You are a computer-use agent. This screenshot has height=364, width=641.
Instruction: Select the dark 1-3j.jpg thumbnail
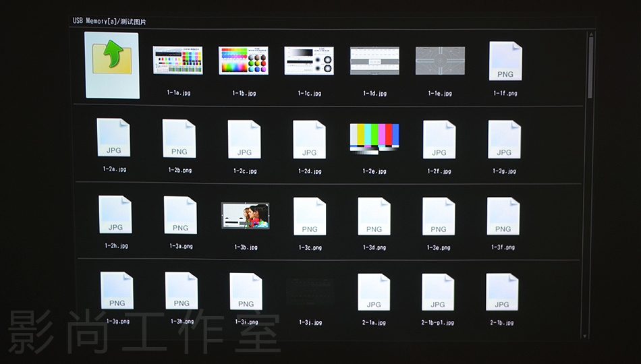[x=310, y=292]
